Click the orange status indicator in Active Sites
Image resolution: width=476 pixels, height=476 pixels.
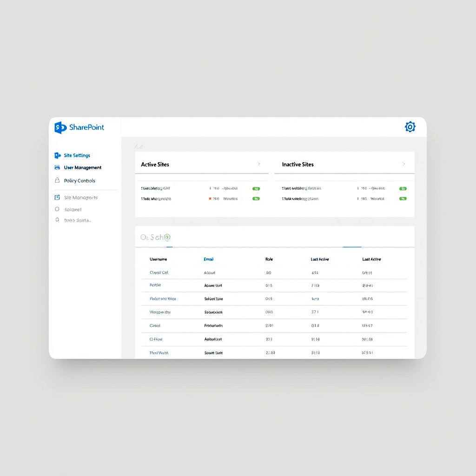point(209,198)
